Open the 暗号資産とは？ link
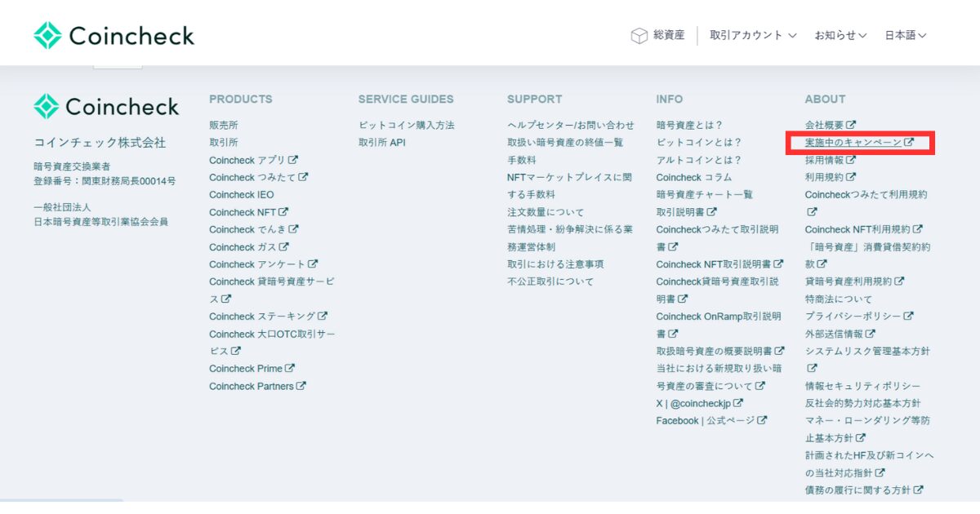The height and width of the screenshot is (514, 980). [690, 125]
